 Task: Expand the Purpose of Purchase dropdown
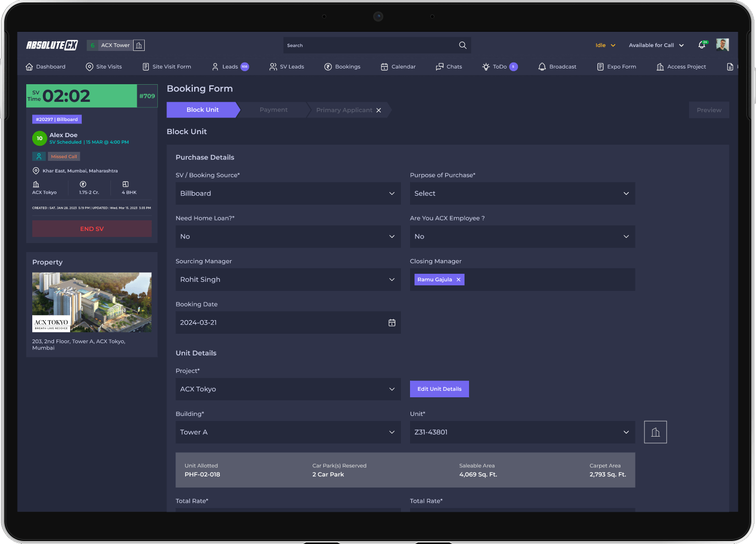[522, 194]
